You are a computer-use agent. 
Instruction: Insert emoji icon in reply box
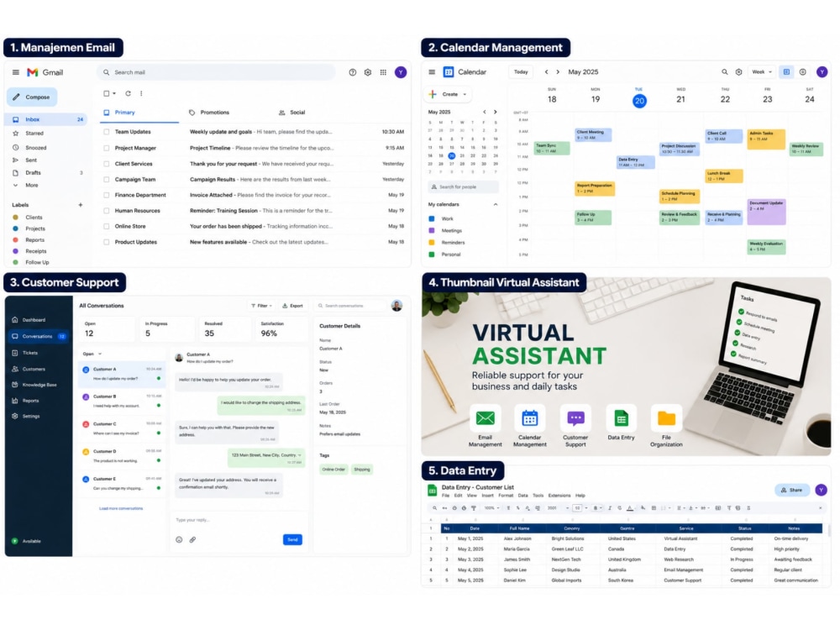point(179,540)
